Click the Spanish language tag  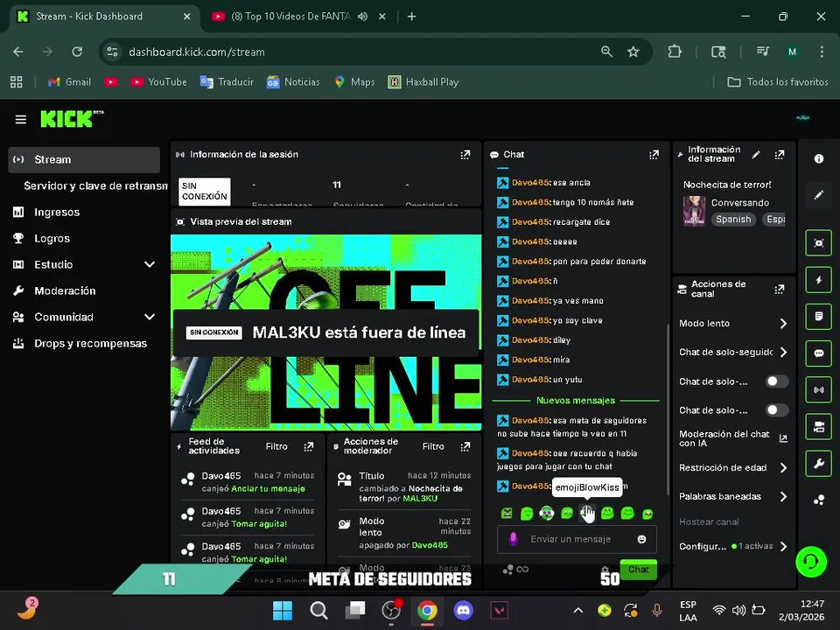[x=733, y=219]
